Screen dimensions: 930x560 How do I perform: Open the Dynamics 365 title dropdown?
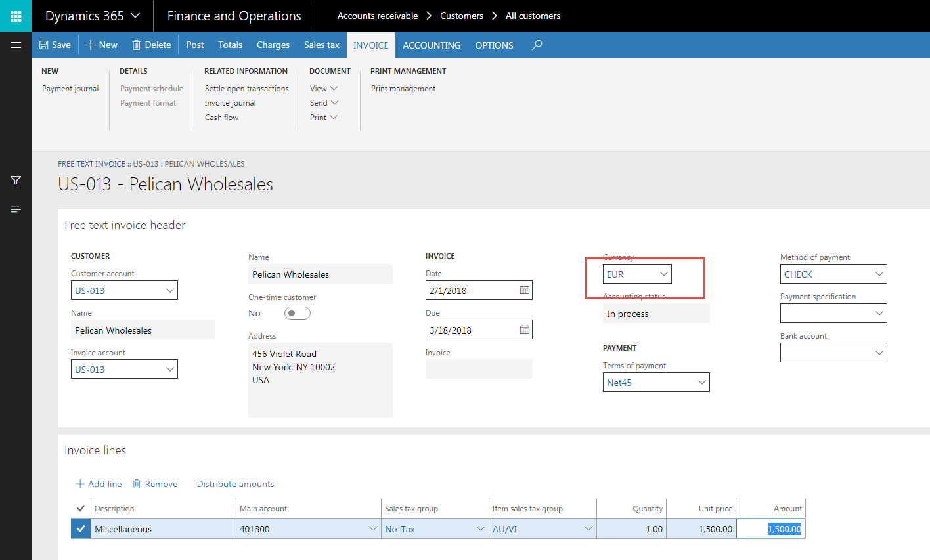[x=93, y=16]
